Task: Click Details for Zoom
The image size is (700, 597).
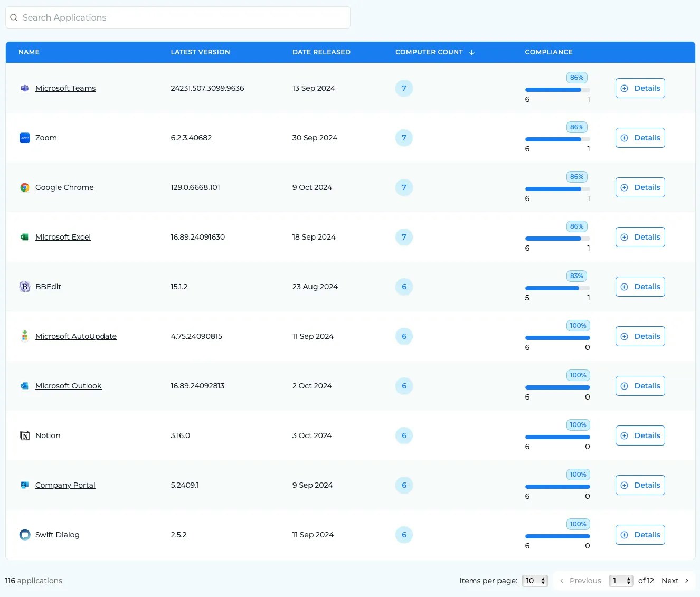Action: (x=640, y=138)
